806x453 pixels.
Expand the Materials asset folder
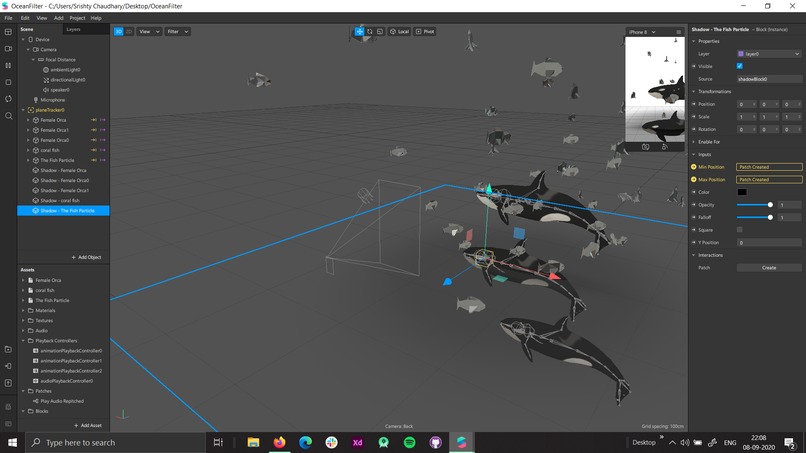tap(23, 311)
